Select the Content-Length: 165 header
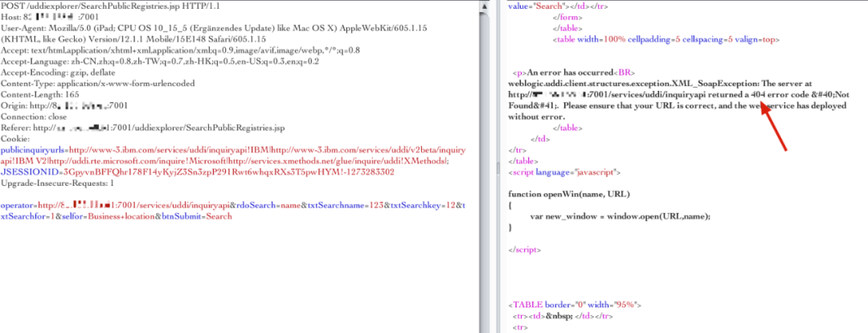The width and height of the screenshot is (868, 333). click(x=40, y=94)
